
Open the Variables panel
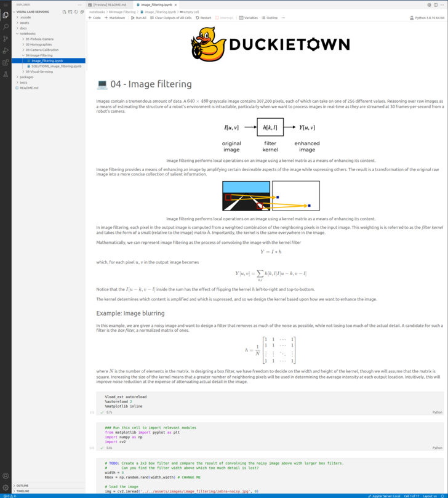(x=249, y=18)
